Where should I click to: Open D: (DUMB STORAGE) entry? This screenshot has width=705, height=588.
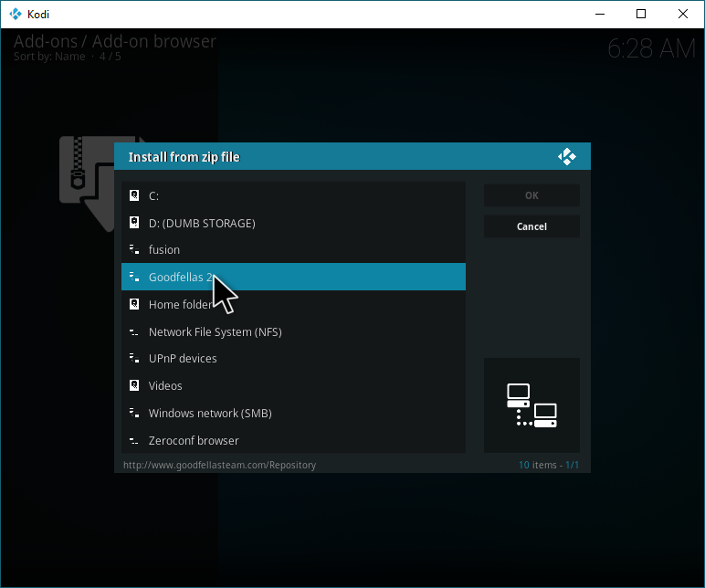(x=293, y=223)
